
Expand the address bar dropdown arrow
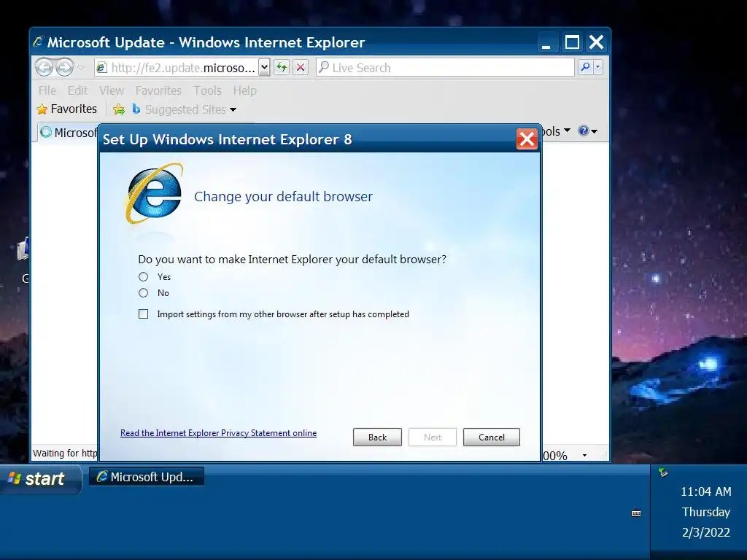(264, 68)
